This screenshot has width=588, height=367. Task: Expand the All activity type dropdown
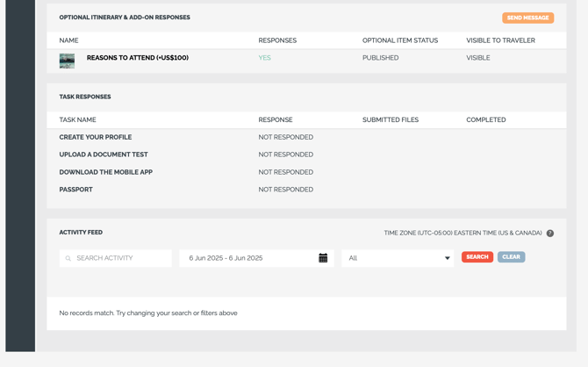coord(398,258)
